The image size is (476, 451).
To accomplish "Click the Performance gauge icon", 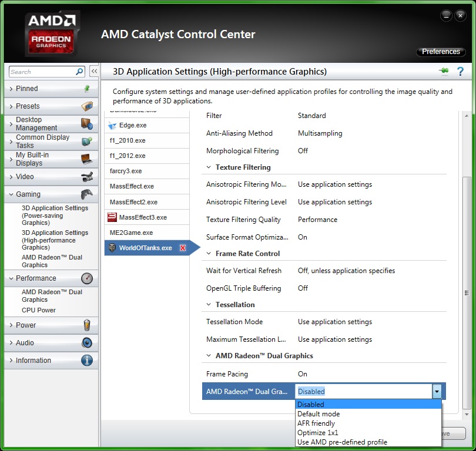I will pos(87,278).
